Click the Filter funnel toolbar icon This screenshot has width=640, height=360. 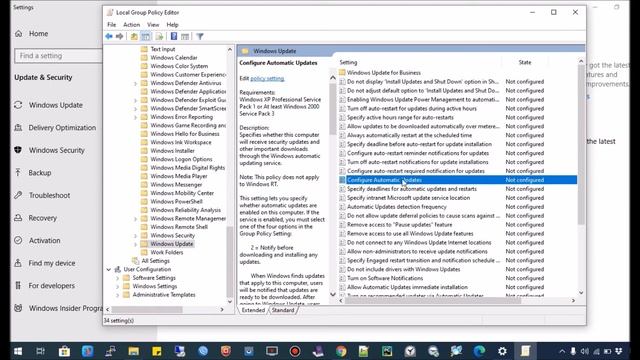pyautogui.click(x=200, y=36)
